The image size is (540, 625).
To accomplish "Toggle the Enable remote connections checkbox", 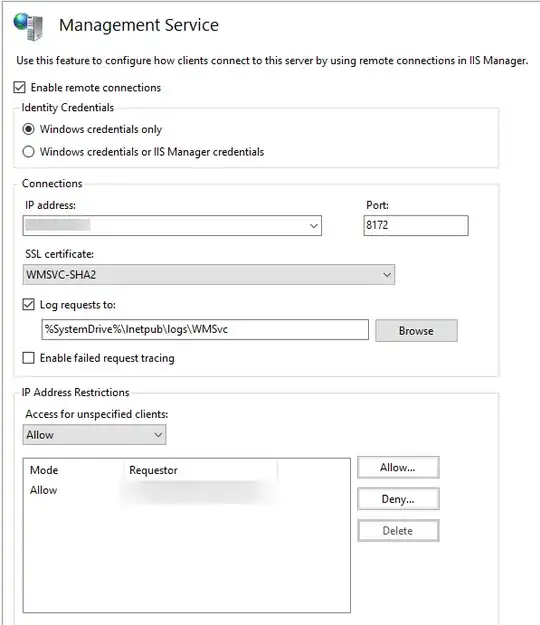I will coord(20,87).
